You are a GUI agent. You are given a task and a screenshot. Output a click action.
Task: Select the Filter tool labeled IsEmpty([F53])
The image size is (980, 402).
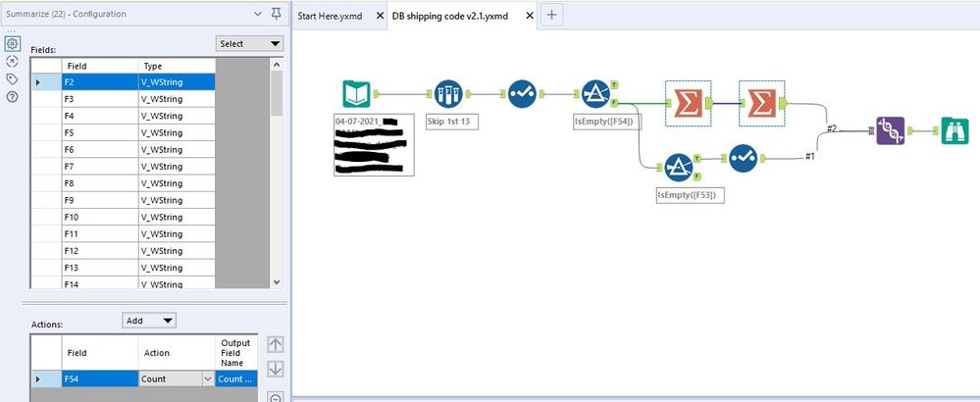pos(679,168)
